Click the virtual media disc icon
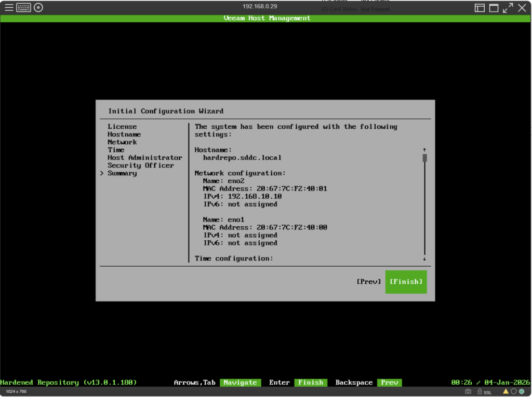The width and height of the screenshot is (532, 397). (x=38, y=7)
